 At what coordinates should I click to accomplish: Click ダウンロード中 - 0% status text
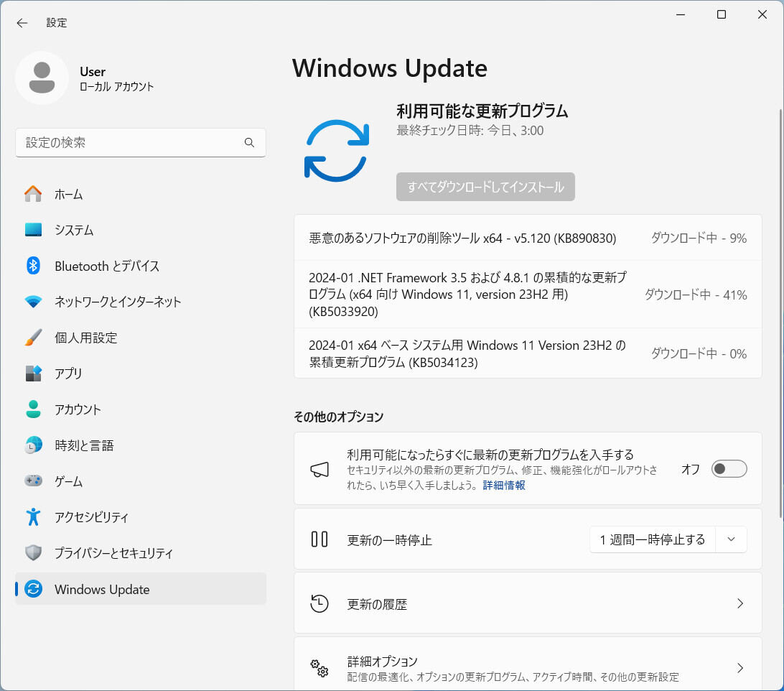[699, 353]
